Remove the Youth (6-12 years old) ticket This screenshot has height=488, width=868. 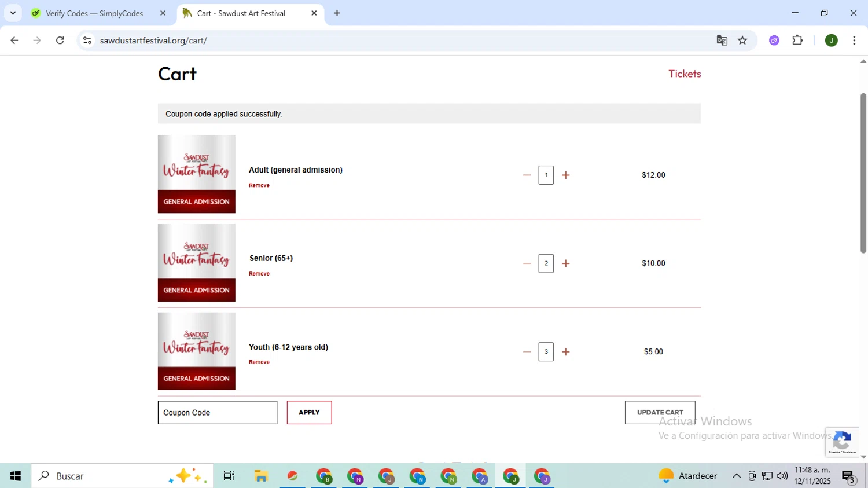point(259,362)
